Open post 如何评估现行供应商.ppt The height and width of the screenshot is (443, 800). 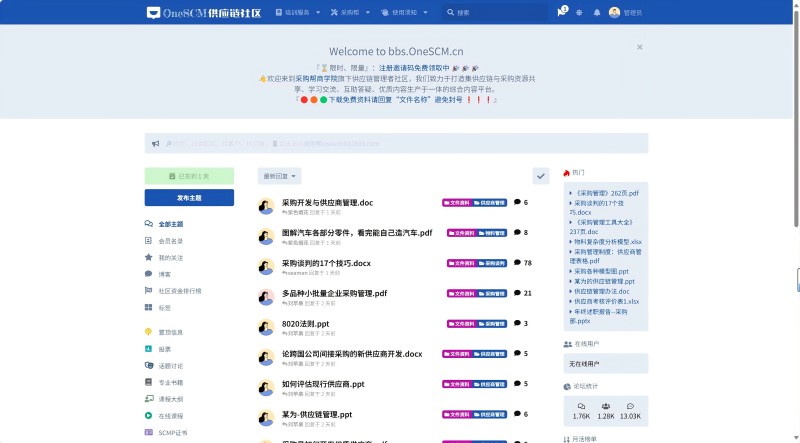coord(323,384)
